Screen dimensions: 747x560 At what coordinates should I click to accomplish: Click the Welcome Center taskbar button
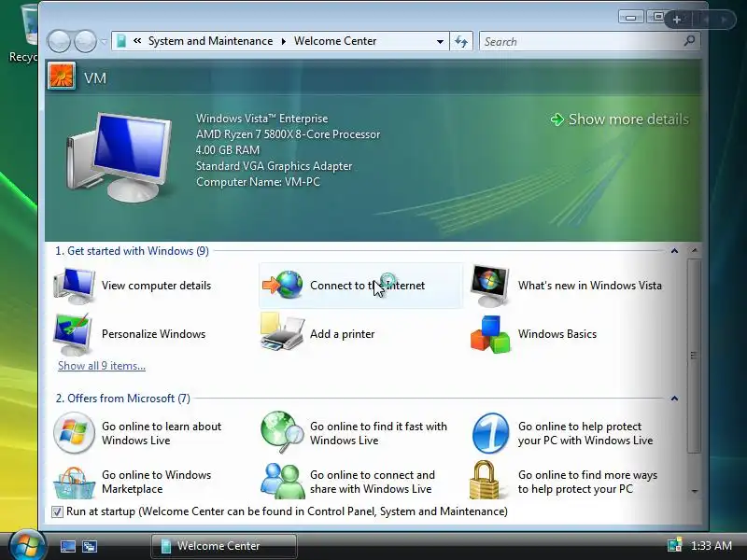224,546
